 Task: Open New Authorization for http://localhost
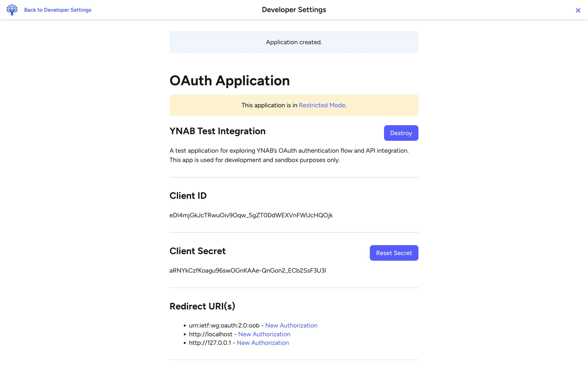pyautogui.click(x=264, y=334)
